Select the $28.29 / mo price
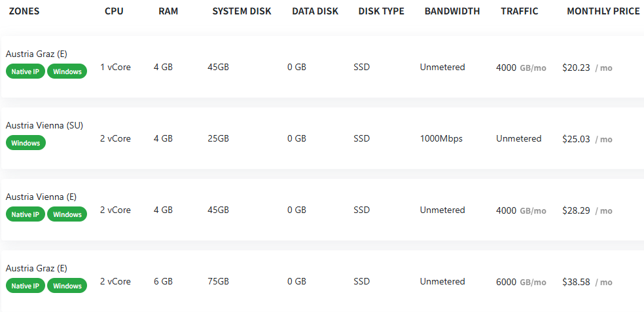Screen dimensions: 644x312 point(587,210)
